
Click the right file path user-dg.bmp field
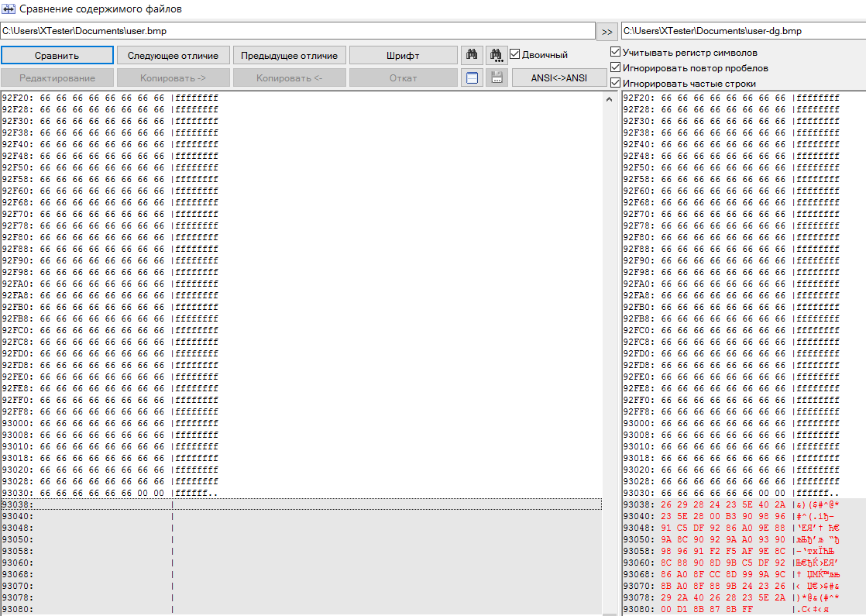click(742, 31)
